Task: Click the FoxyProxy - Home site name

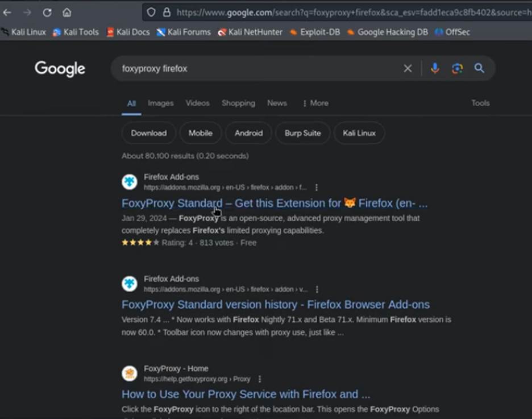Action: point(176,368)
